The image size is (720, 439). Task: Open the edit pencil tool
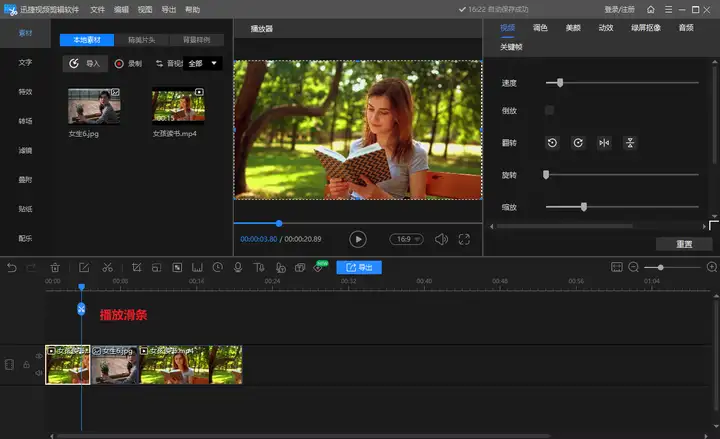point(84,268)
